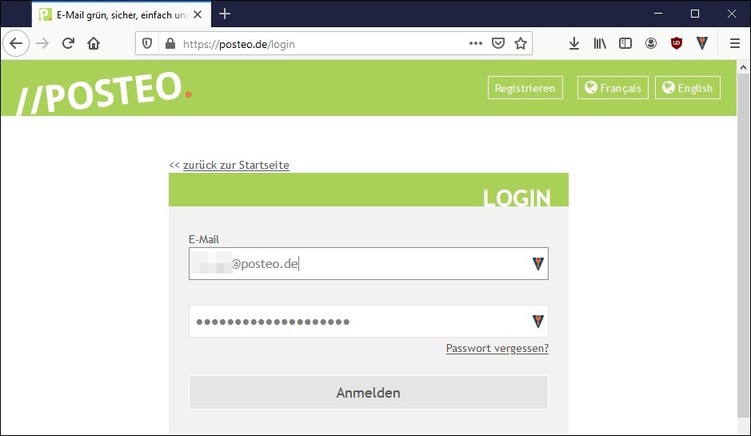Open the Passwort vergessen? link

pos(497,348)
